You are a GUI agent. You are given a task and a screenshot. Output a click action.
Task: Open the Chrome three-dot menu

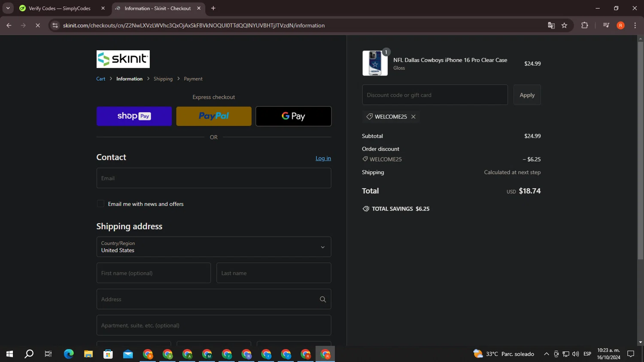coord(635,25)
